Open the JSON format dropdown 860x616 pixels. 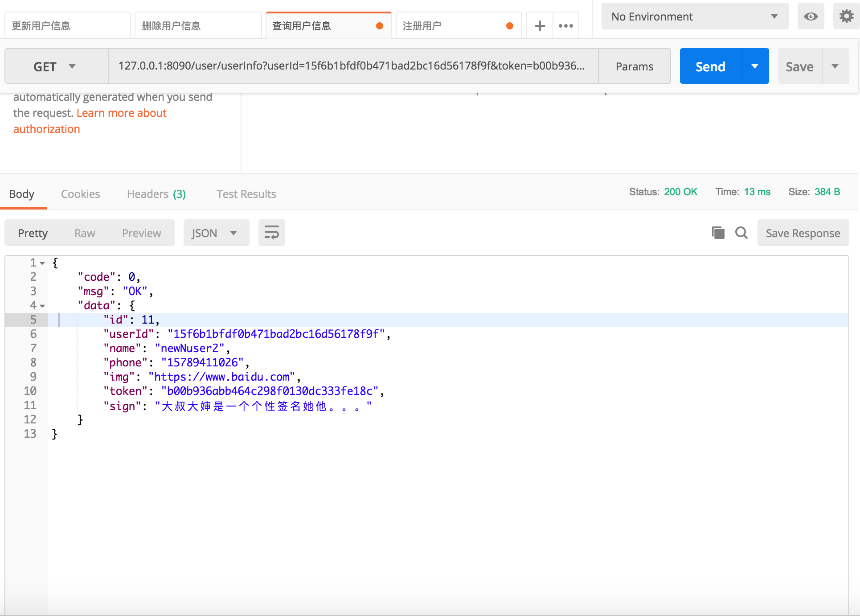(216, 233)
